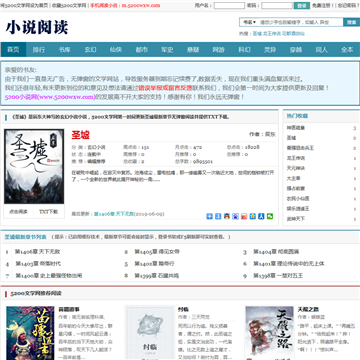Click the password input field

[x=277, y=6]
